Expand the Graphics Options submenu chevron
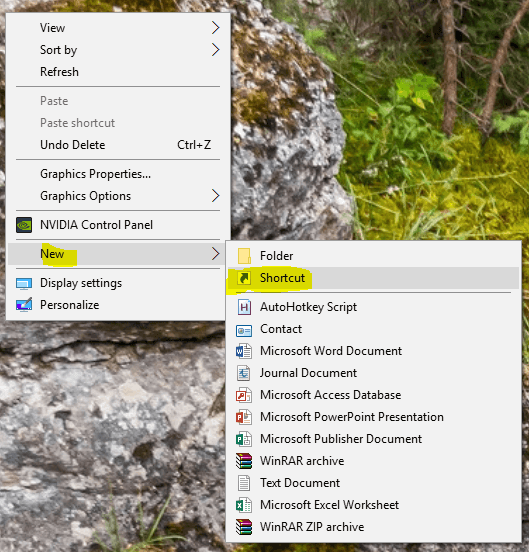The width and height of the screenshot is (529, 552). pyautogui.click(x=215, y=195)
